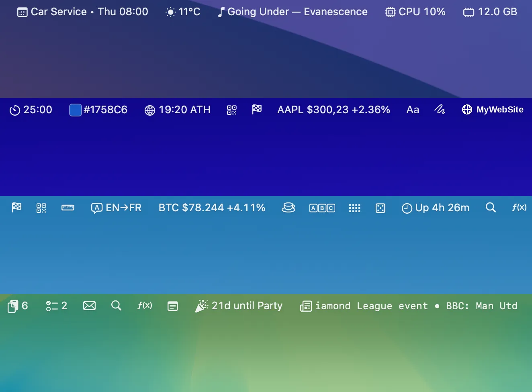
Task: Click the Aa font icon
Action: pyautogui.click(x=413, y=110)
